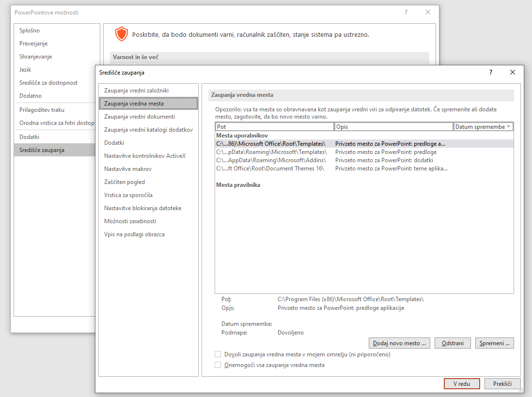Select Zaupanja vredna mesta category
The image size is (532, 397).
coord(148,104)
